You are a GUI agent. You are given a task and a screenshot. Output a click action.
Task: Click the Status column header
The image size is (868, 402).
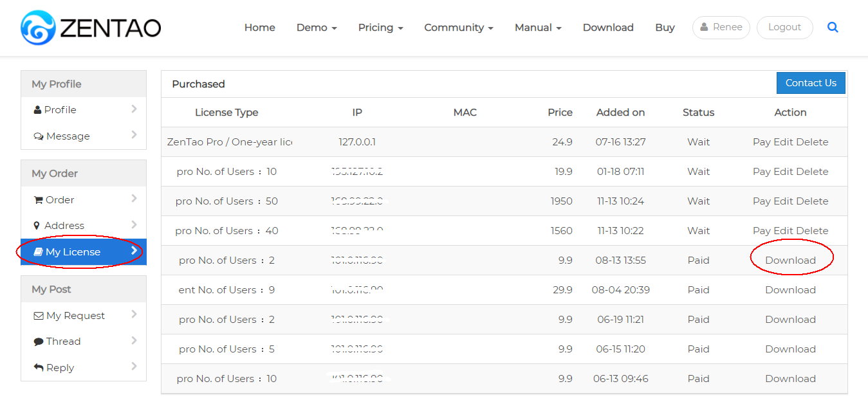[x=698, y=113]
